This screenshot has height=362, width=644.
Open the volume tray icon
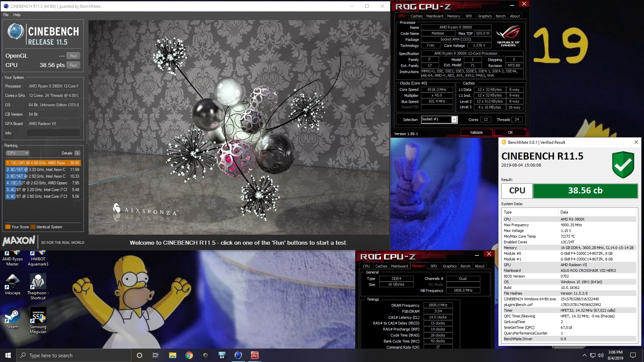tap(601, 355)
